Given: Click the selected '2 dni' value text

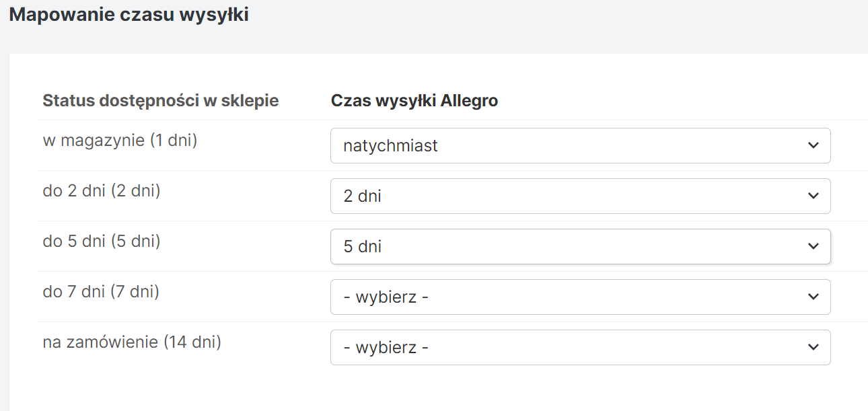Looking at the screenshot, I should point(362,196).
